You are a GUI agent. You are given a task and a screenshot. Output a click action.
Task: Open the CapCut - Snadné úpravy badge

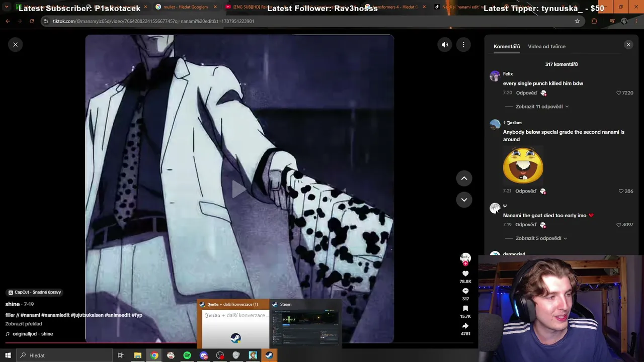click(35, 292)
